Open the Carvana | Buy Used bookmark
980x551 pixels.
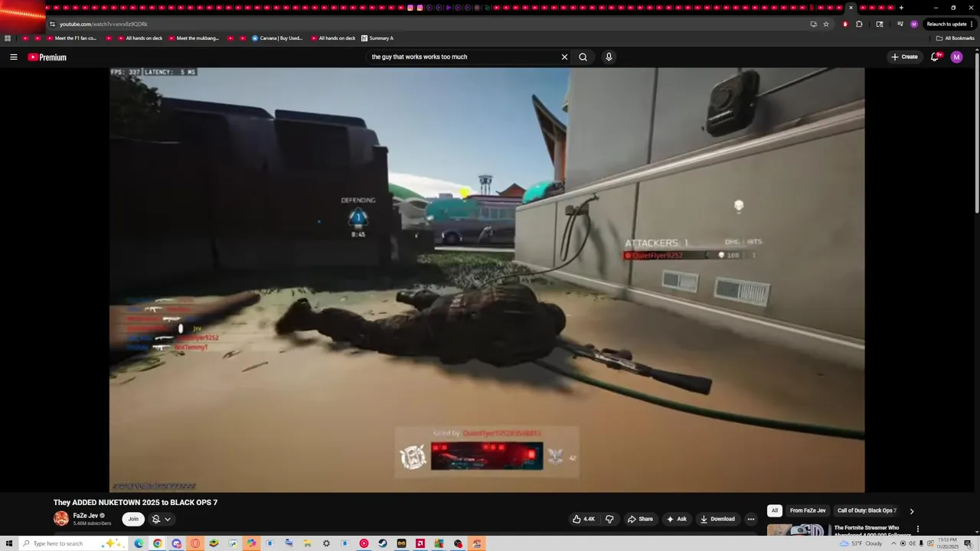pyautogui.click(x=277, y=38)
